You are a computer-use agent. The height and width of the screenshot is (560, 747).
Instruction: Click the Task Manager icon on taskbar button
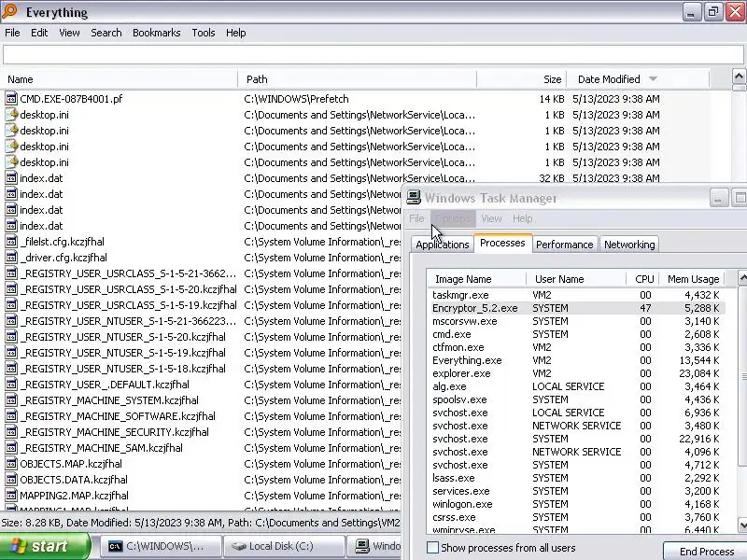tap(362, 546)
